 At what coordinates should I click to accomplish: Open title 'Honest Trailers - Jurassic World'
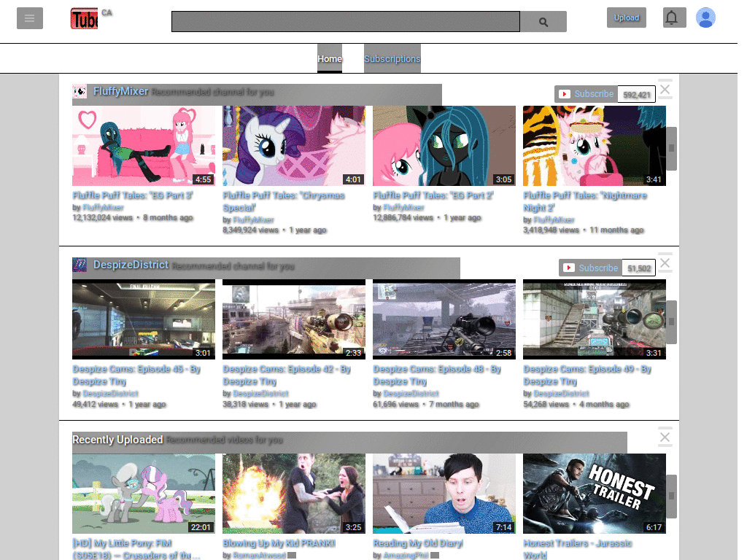tap(578, 549)
